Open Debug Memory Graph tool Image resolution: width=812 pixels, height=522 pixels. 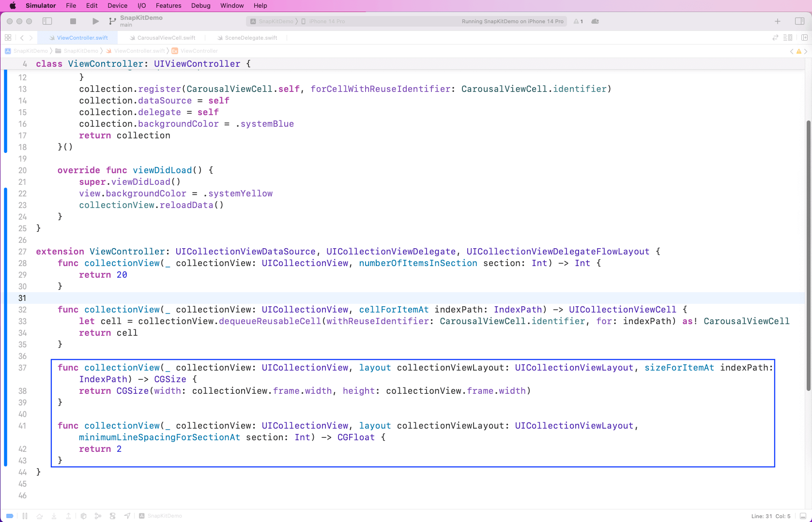click(x=98, y=516)
